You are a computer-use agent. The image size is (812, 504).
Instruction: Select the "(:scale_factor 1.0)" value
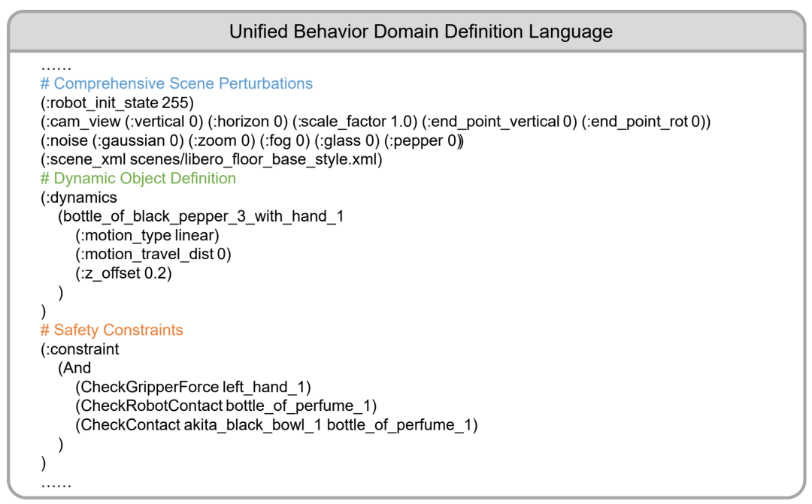coord(355,122)
